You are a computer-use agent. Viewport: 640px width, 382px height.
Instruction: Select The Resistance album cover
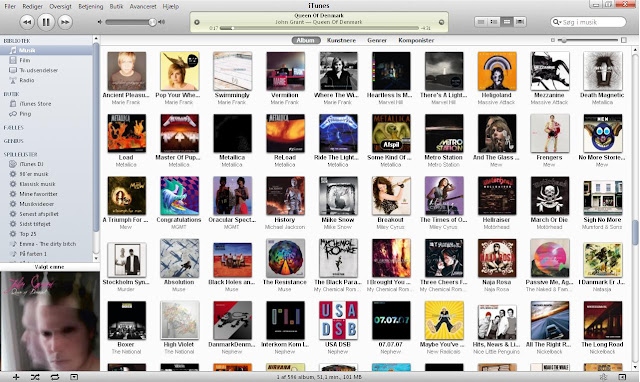pos(285,258)
